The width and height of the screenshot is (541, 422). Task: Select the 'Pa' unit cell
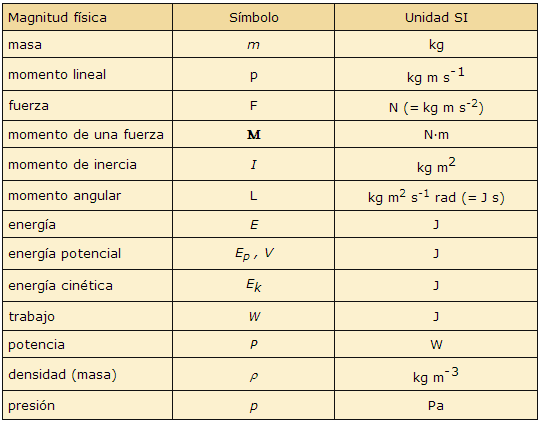click(436, 406)
